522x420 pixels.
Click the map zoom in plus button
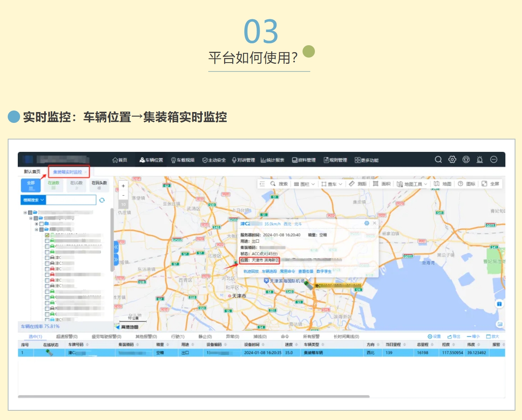coord(123,186)
